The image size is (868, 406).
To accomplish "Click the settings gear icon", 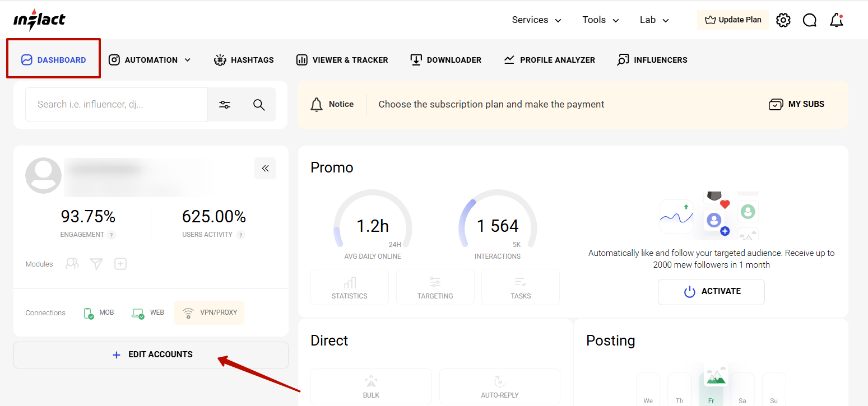I will [x=783, y=20].
